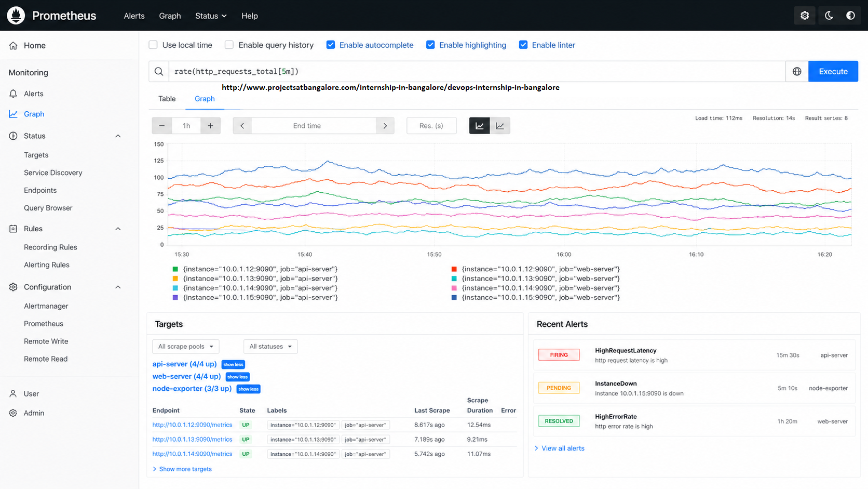
Task: Decrease the time range with minus button
Action: [x=162, y=126]
